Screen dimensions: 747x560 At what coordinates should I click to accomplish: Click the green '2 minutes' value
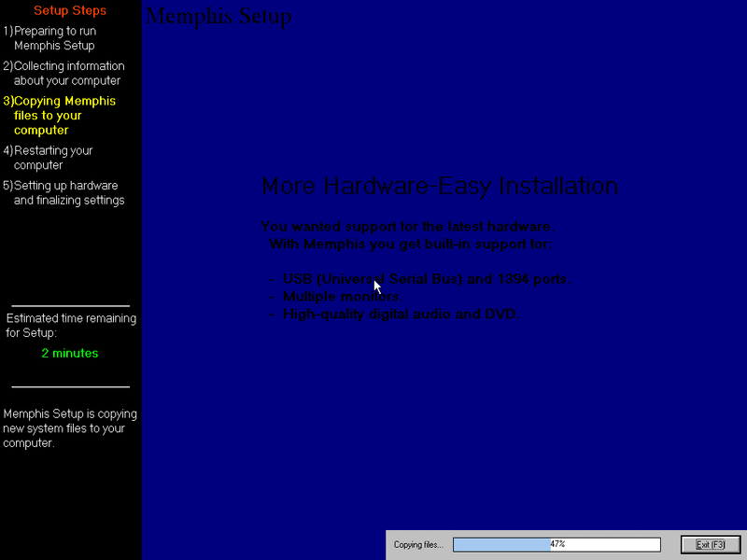70,354
